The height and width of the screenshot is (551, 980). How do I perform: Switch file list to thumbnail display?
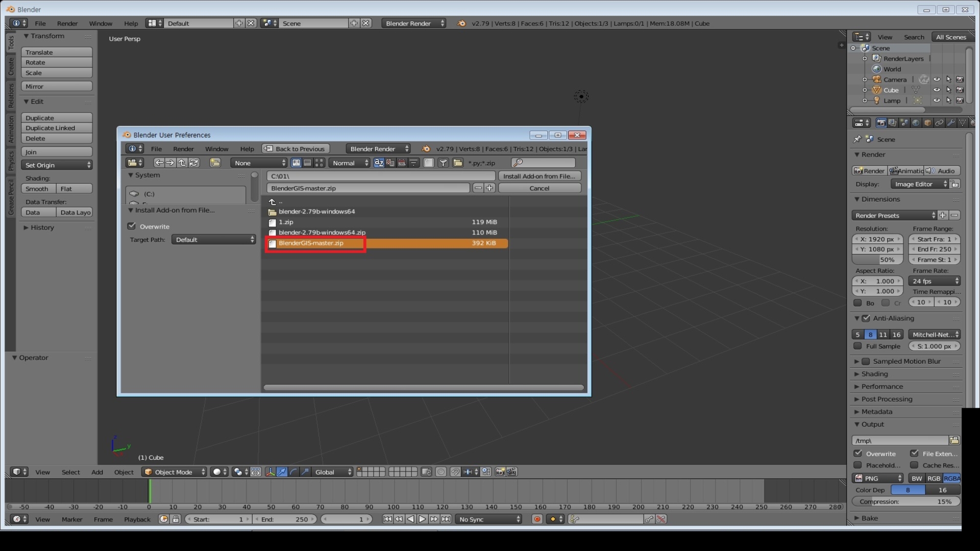[319, 163]
